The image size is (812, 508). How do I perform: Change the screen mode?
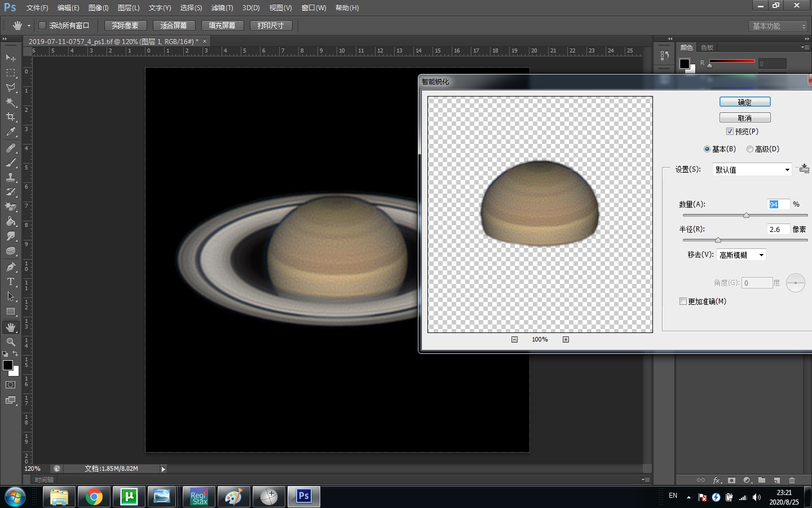click(x=11, y=400)
